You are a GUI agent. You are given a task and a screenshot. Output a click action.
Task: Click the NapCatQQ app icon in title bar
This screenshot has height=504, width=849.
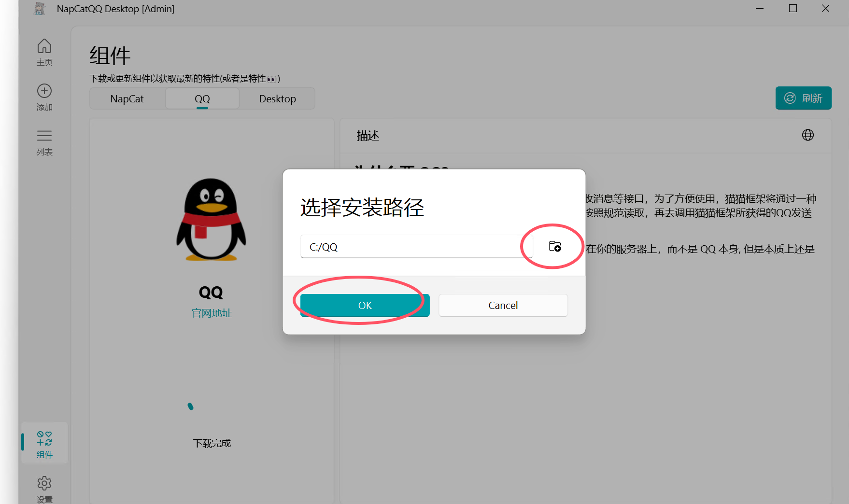pos(40,9)
